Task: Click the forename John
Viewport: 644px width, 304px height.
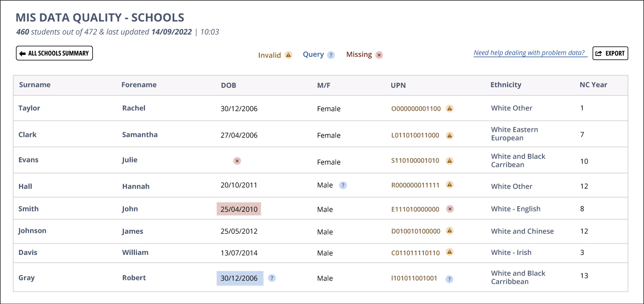Action: [130, 209]
